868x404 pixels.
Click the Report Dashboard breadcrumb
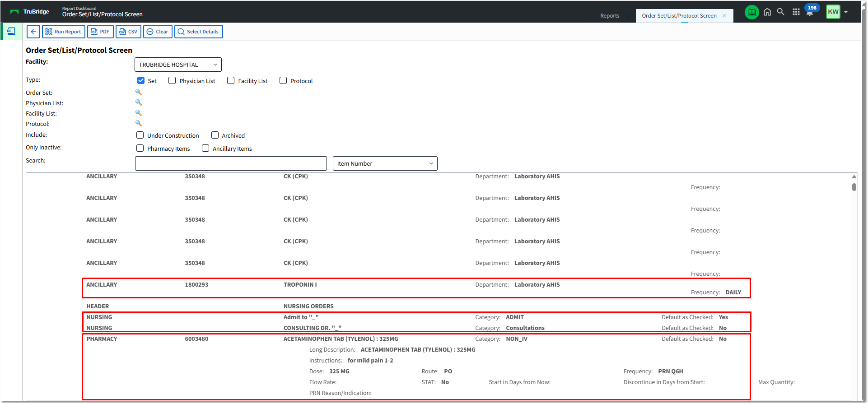tap(79, 8)
